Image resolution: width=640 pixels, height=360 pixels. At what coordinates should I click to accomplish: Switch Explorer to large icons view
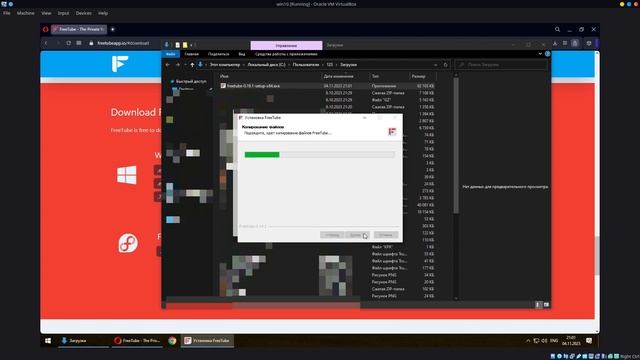click(x=546, y=305)
